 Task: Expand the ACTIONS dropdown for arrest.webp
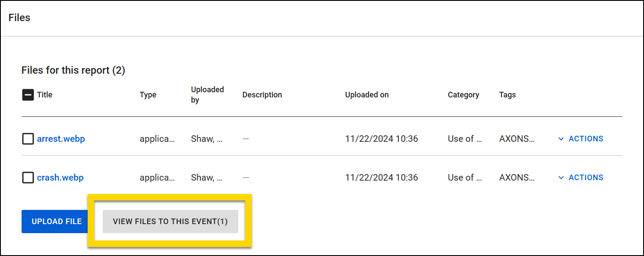pos(586,138)
